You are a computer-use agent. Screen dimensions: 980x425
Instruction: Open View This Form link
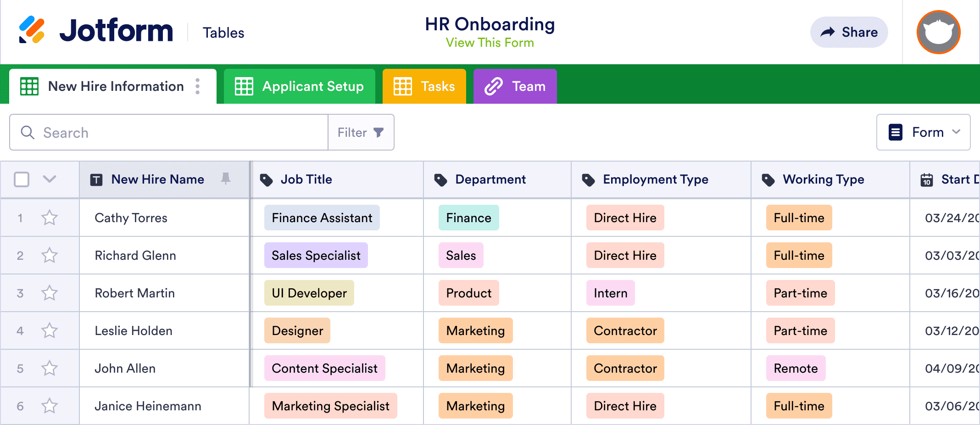pos(490,43)
